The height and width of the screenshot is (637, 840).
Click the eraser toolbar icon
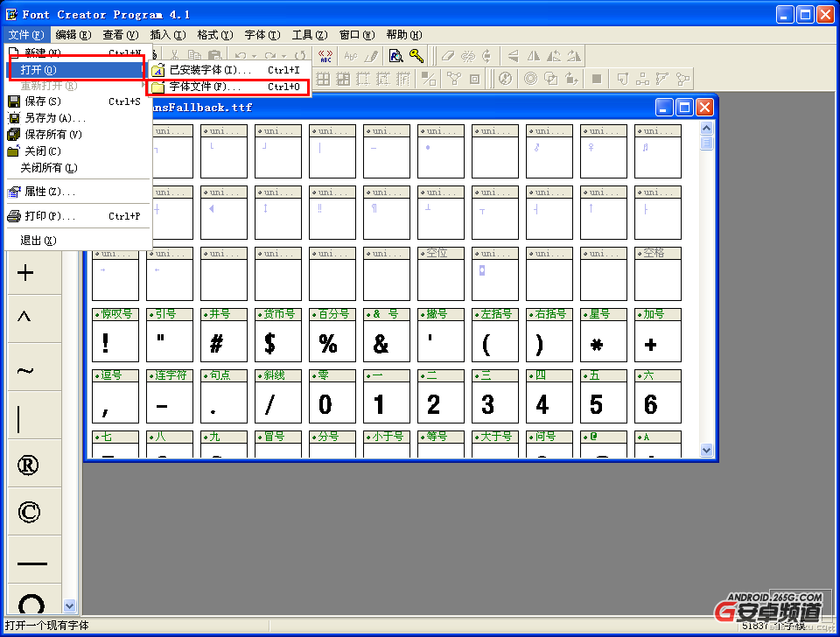coord(448,56)
